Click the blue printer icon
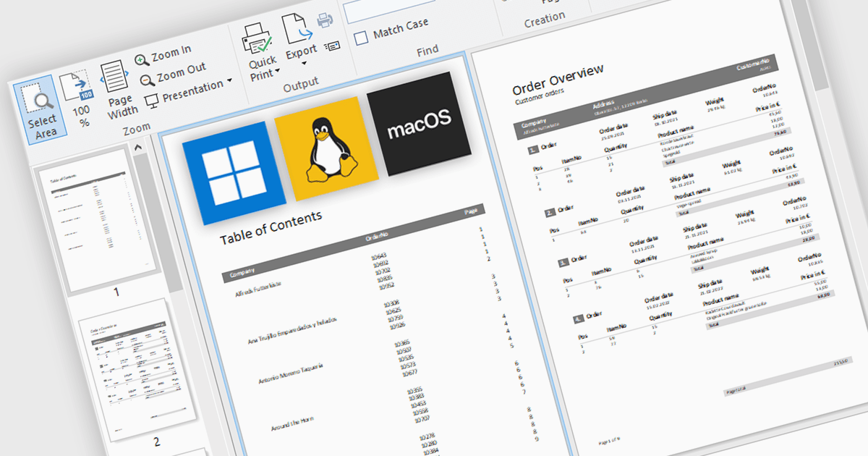This screenshot has width=868, height=456. pos(325,20)
